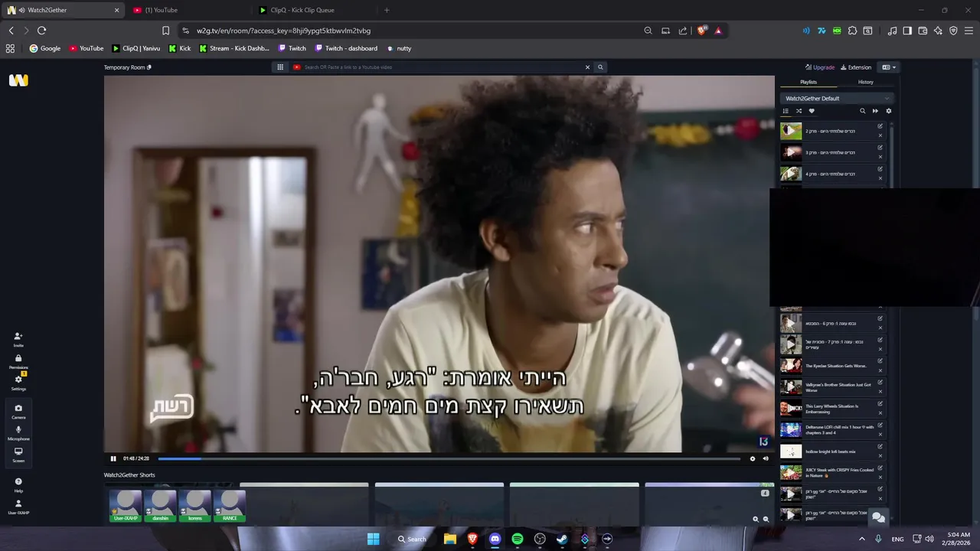Viewport: 980px width, 551px height.
Task: Click the Brave Shields lion icon in the address bar
Action: tap(701, 31)
